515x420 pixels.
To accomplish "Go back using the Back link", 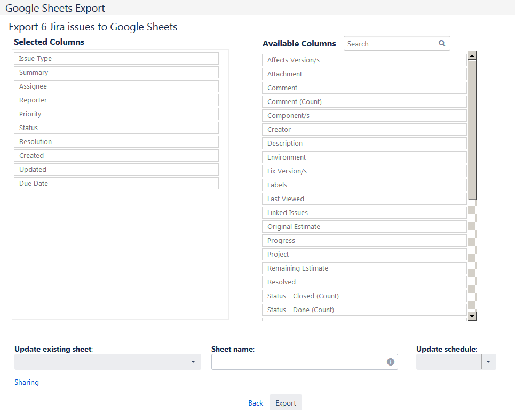I will (256, 403).
